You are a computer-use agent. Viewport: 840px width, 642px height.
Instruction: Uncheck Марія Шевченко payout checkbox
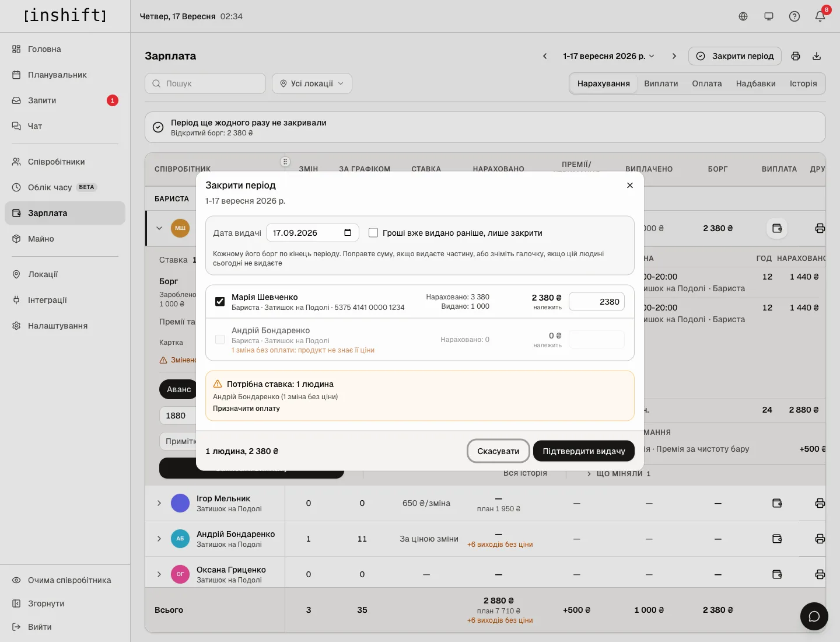[220, 302]
